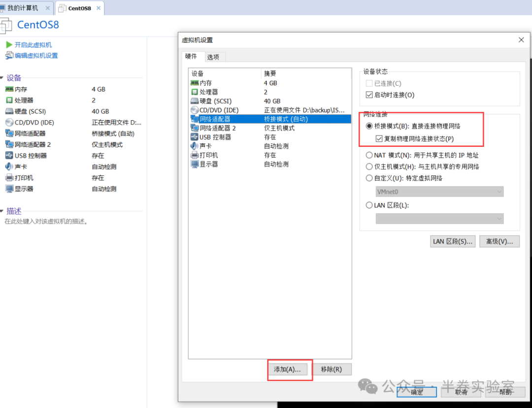Select 显示器 icon in main window list
This screenshot has height=408, width=532.
coord(9,189)
